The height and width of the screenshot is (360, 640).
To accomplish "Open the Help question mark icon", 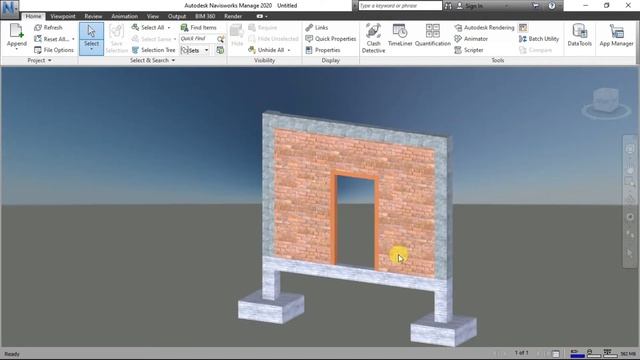I will (552, 6).
